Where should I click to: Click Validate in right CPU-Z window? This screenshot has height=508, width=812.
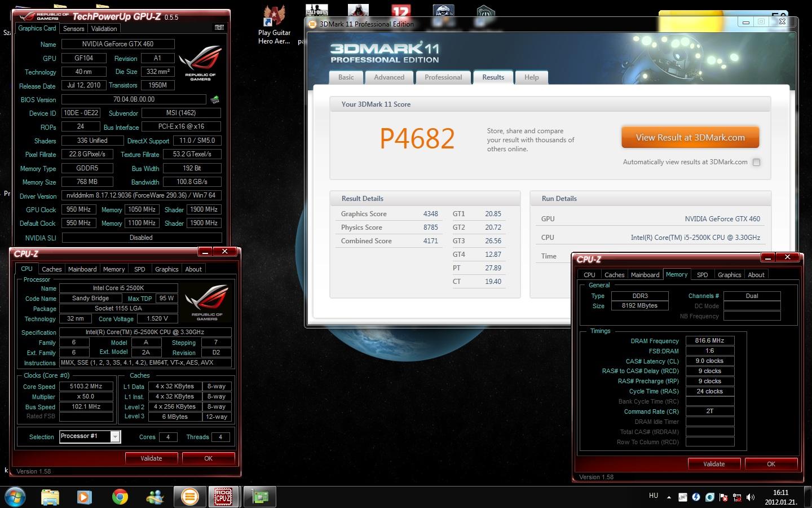[x=714, y=464]
